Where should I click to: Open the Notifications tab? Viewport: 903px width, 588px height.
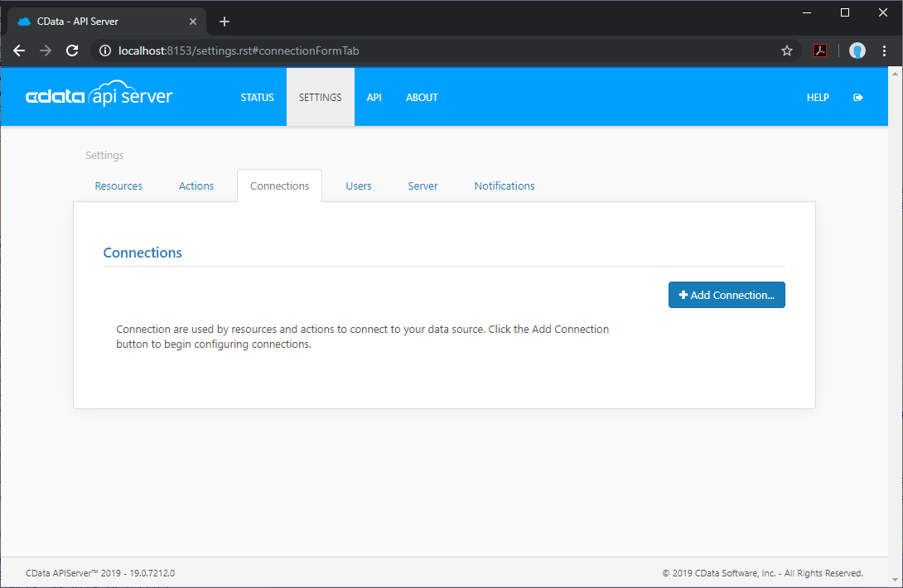tap(505, 186)
